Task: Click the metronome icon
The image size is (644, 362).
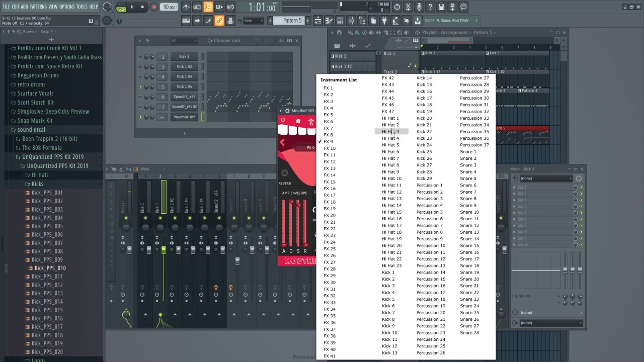Action: (x=186, y=7)
